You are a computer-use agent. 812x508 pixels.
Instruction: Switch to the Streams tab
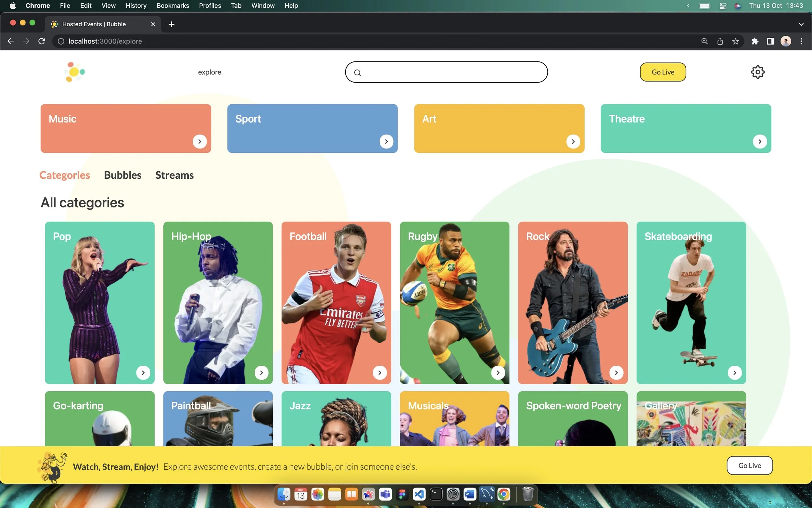174,175
